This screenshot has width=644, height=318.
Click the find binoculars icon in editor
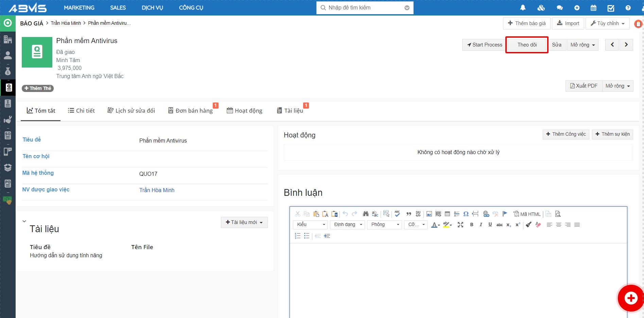(366, 214)
